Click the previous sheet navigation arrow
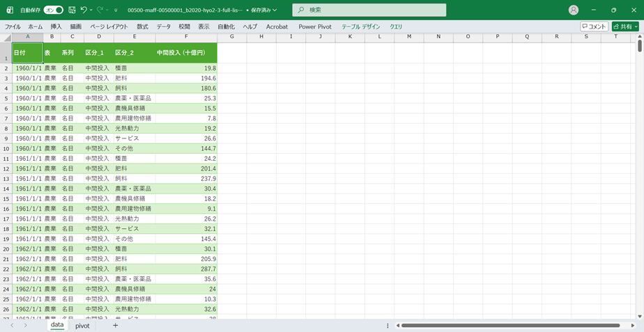 pyautogui.click(x=12, y=325)
